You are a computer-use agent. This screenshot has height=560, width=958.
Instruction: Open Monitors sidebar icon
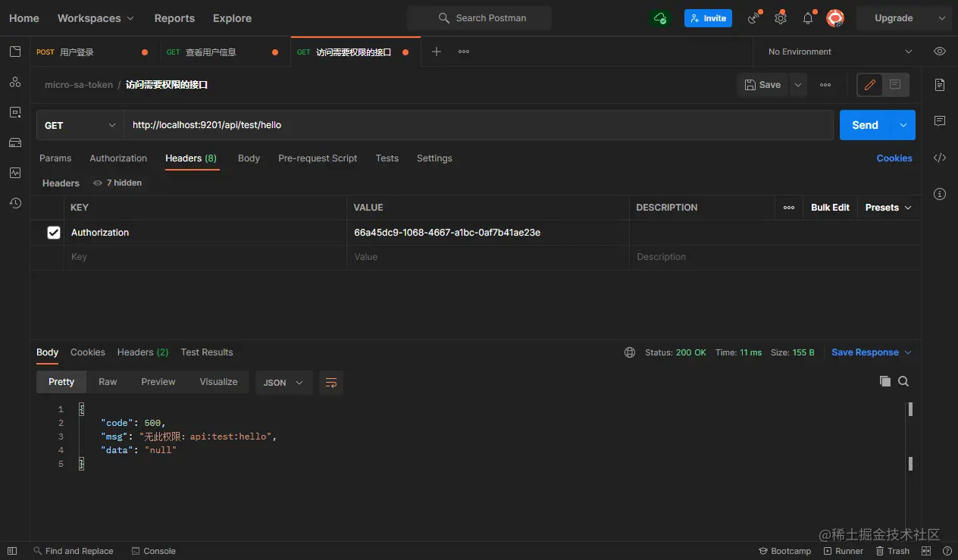click(x=15, y=173)
